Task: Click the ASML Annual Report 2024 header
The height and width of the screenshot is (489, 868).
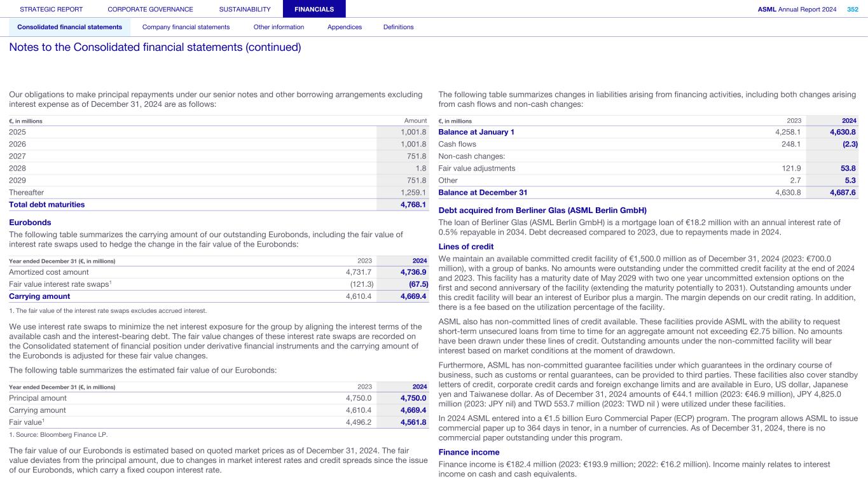Action: point(797,10)
